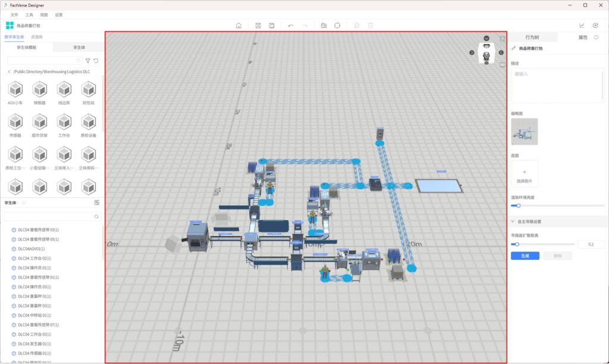This screenshot has height=364, width=609.
Task: Open the chart statistics icon at top right
Action: click(582, 26)
